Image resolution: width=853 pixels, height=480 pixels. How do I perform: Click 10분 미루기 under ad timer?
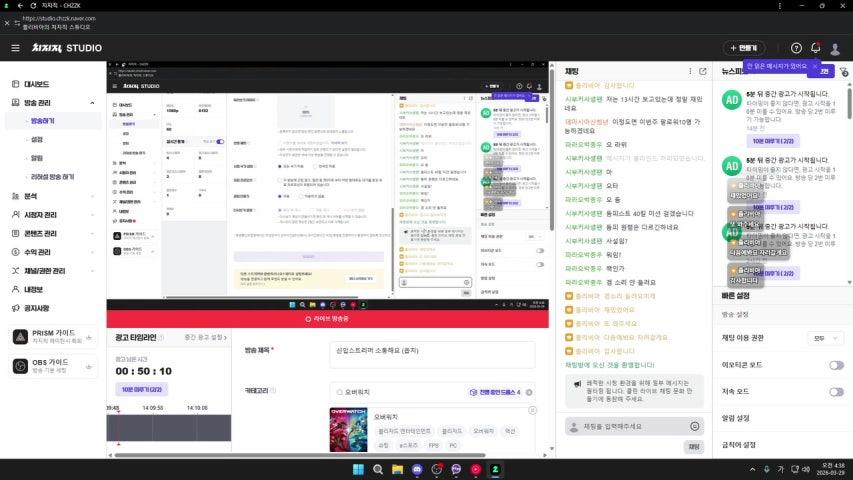point(141,390)
